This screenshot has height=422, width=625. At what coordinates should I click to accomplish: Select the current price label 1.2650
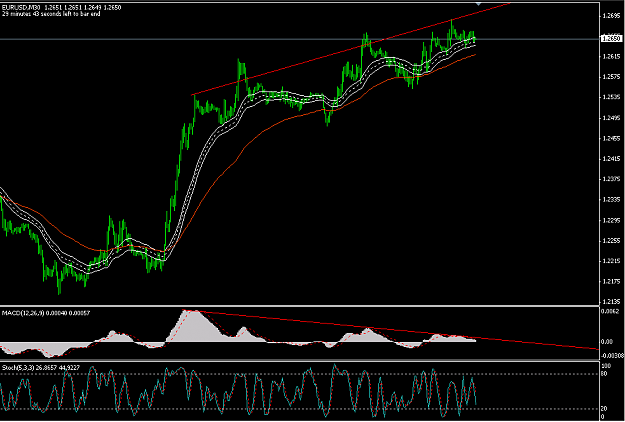pyautogui.click(x=611, y=39)
